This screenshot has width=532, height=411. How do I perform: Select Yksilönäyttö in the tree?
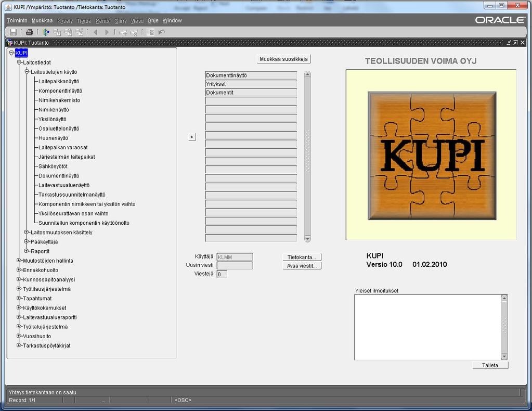point(53,119)
